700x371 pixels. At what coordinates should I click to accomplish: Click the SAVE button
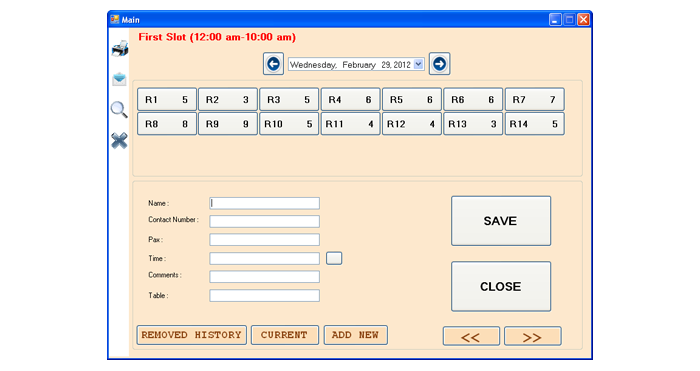tap(501, 221)
